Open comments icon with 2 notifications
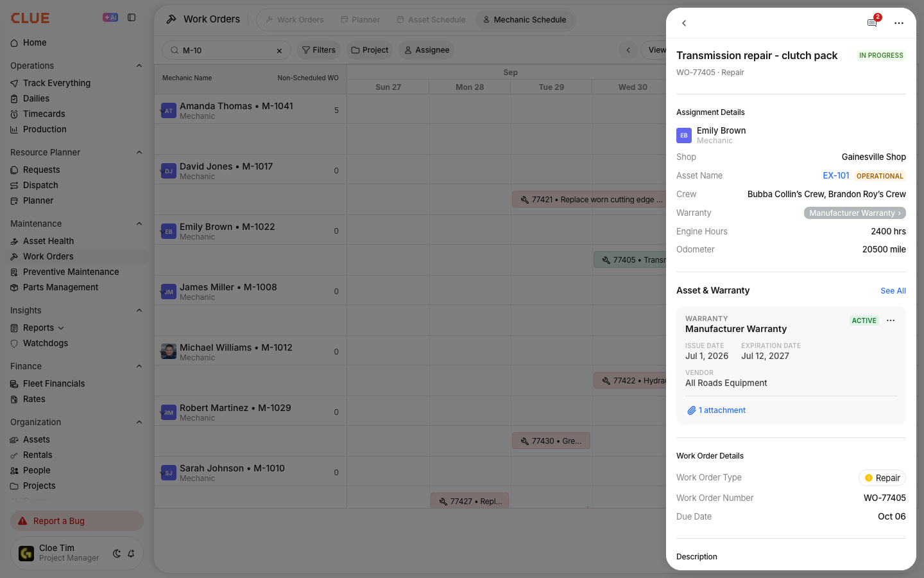 pyautogui.click(x=872, y=22)
